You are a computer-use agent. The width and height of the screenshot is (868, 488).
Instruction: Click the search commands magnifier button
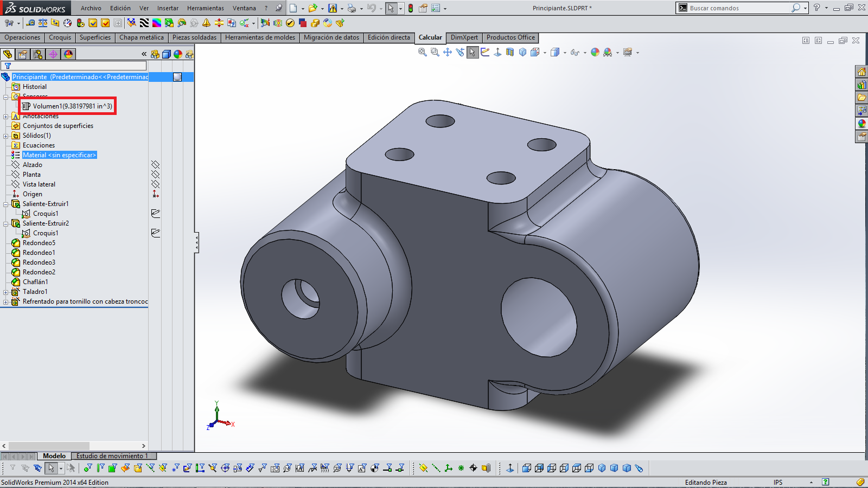[x=795, y=8]
